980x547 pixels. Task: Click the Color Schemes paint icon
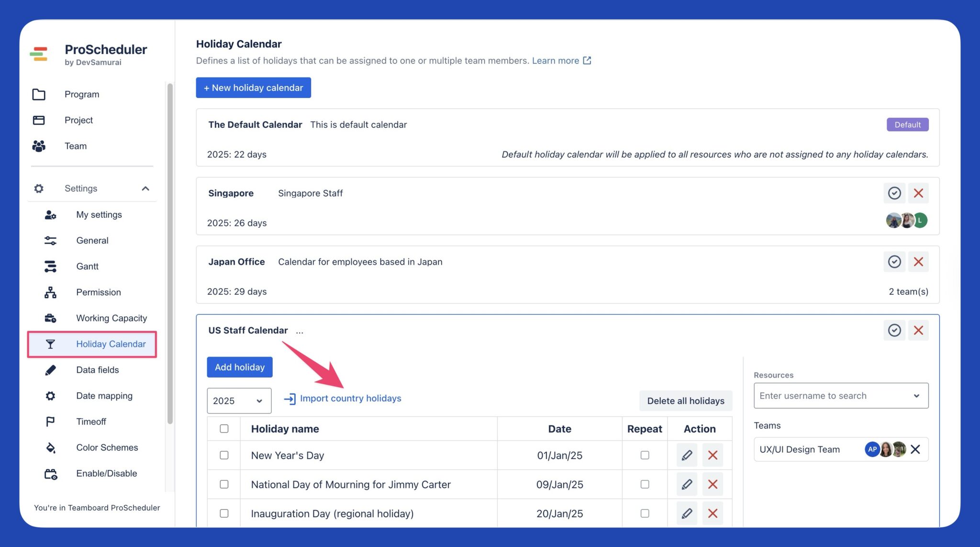click(50, 447)
